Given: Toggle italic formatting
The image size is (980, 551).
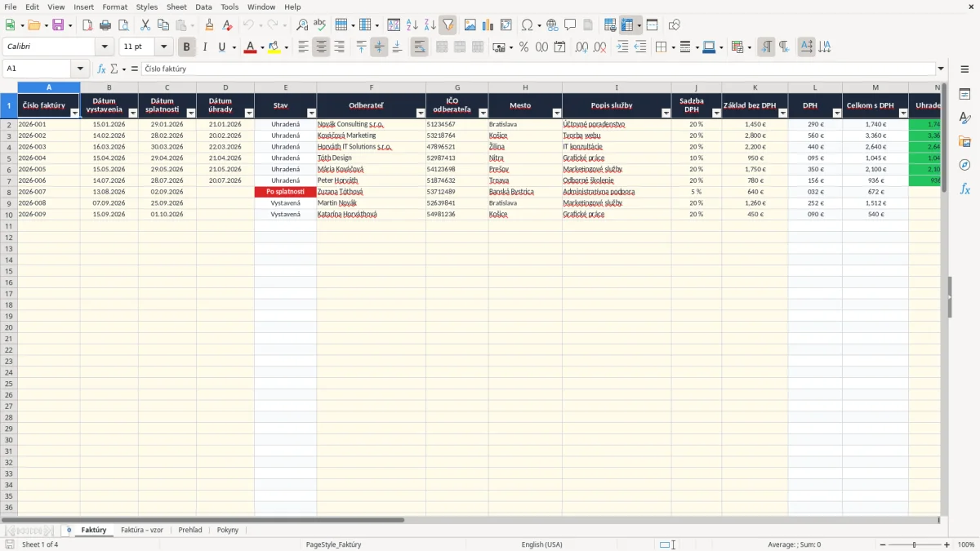Looking at the screenshot, I should 204,47.
